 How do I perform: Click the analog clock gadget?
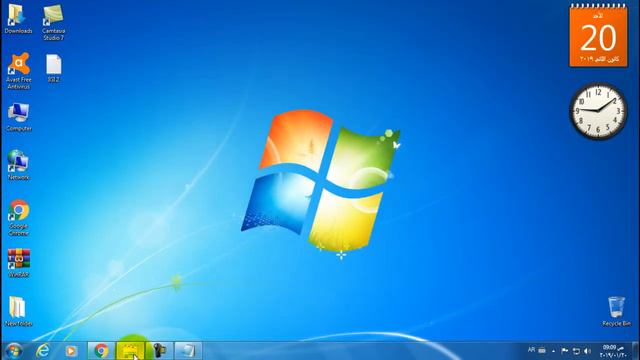(x=598, y=111)
